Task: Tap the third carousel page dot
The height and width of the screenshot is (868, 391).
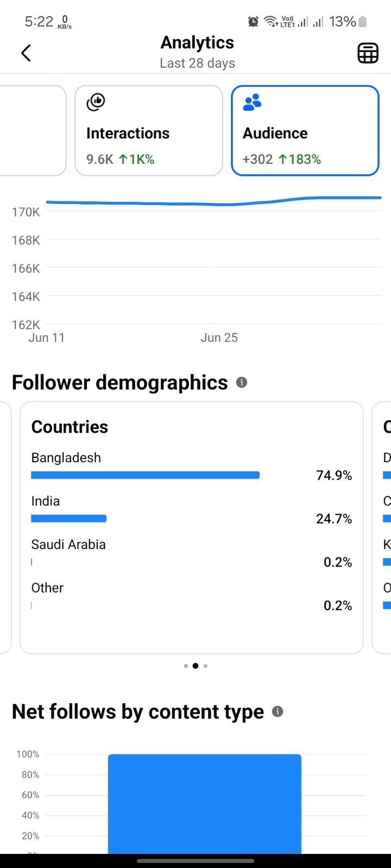Action: point(205,666)
